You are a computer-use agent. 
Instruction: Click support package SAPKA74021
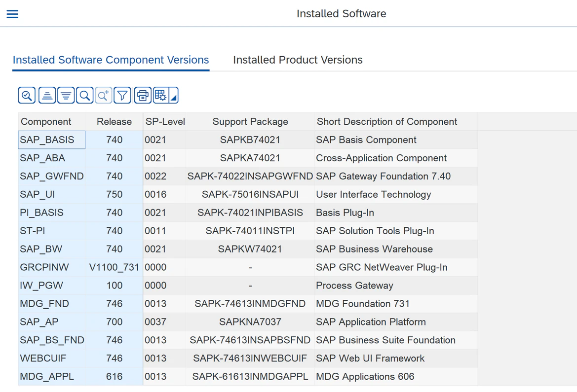[x=250, y=158]
